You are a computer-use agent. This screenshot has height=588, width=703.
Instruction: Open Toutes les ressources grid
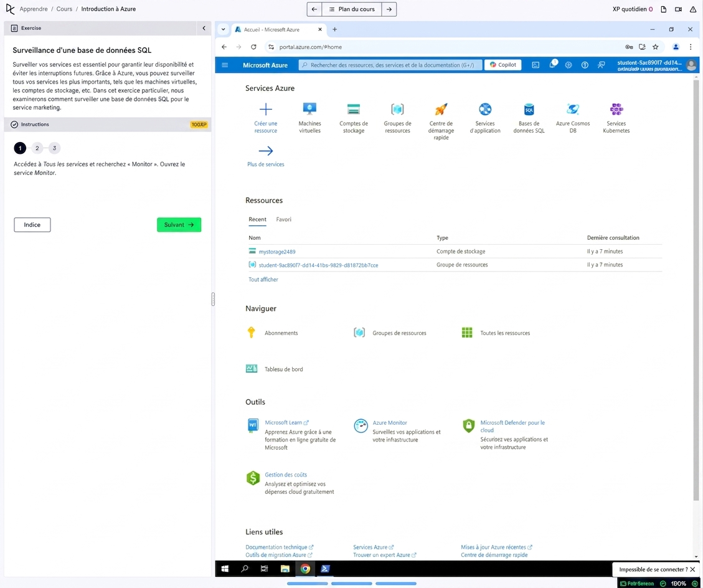(x=467, y=333)
